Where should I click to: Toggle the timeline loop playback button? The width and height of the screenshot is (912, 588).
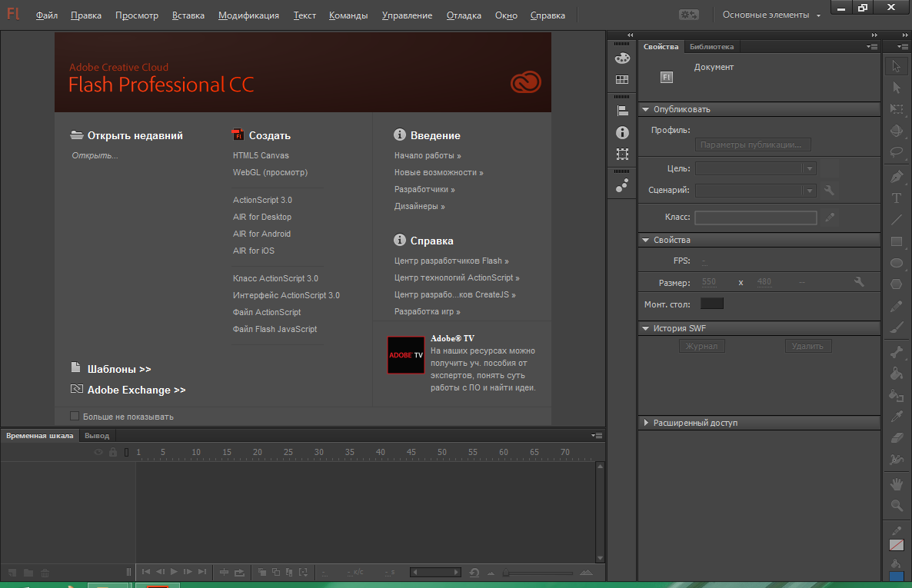(x=240, y=573)
